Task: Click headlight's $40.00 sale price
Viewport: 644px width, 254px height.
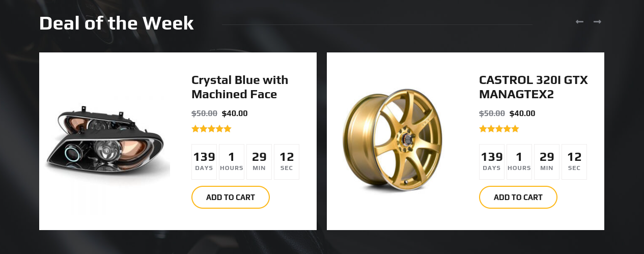Action: click(x=235, y=114)
